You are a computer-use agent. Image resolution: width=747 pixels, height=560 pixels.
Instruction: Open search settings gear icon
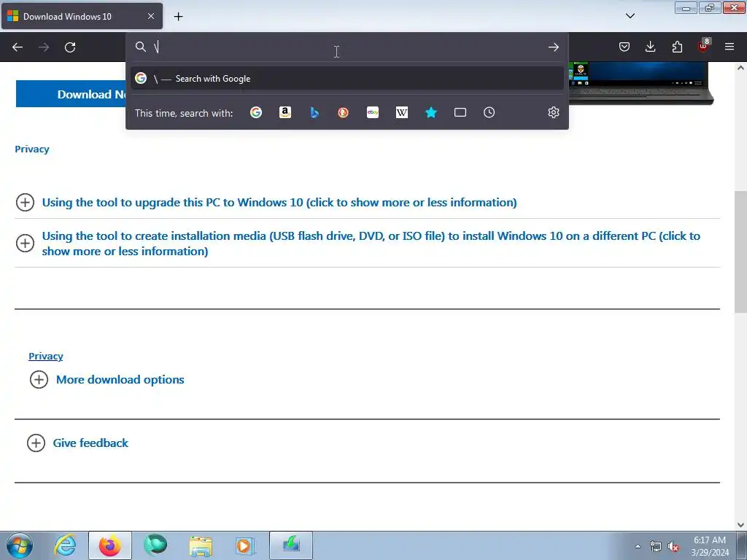click(x=553, y=113)
